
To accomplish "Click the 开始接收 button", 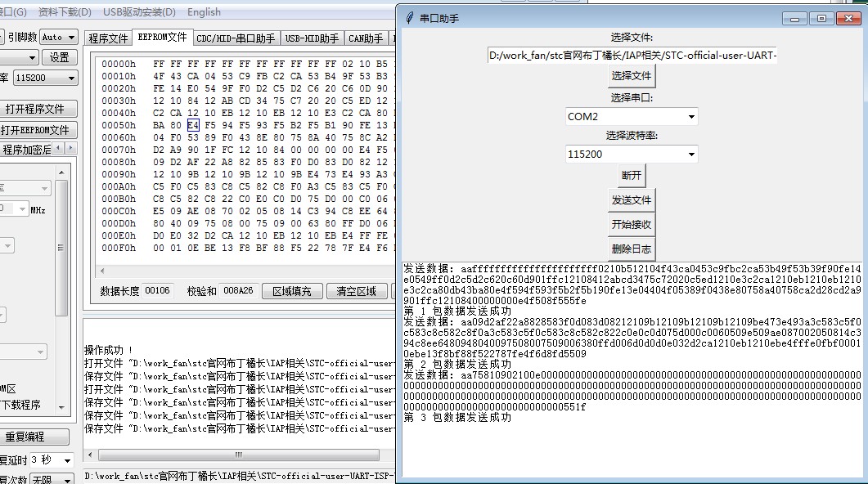I will [632, 224].
